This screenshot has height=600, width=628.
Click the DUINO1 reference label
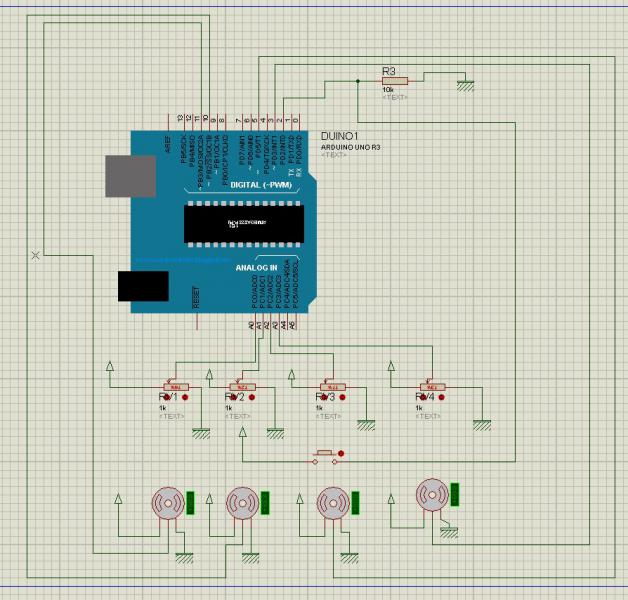pos(340,136)
